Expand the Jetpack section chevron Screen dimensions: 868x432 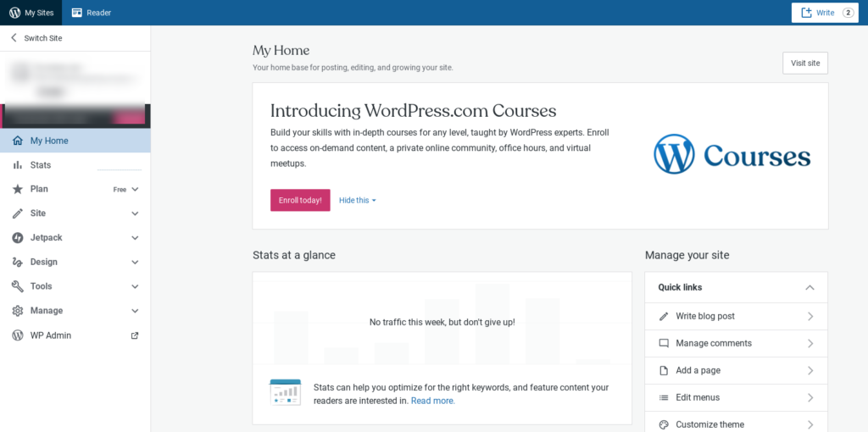(x=135, y=238)
